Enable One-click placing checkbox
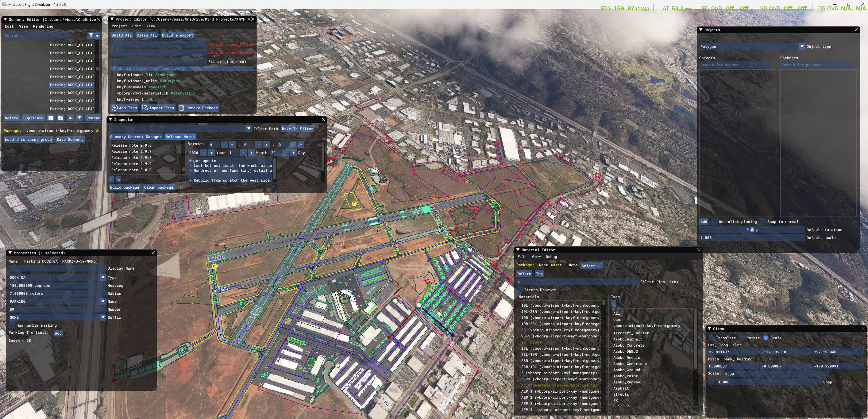Screen dimensions: 868x419 [714, 222]
